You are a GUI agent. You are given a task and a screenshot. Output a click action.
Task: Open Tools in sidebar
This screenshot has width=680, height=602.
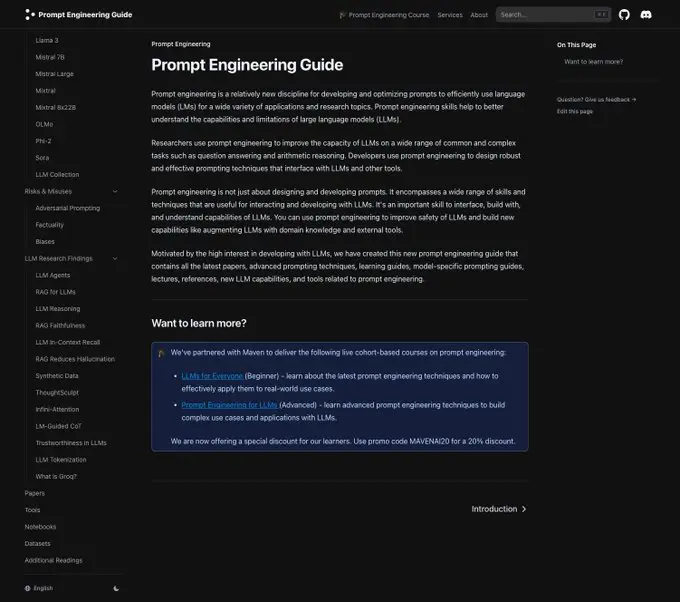coord(32,510)
